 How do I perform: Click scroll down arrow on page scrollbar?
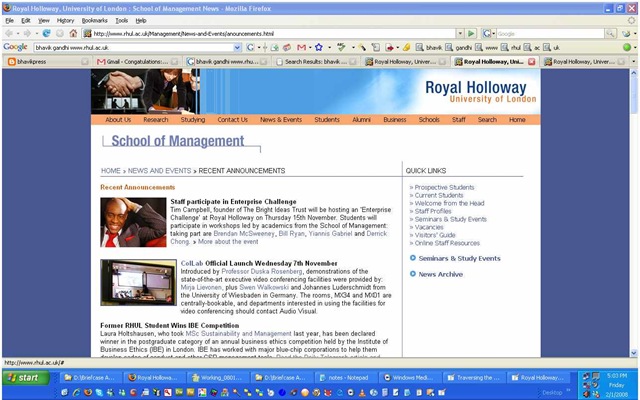634,353
